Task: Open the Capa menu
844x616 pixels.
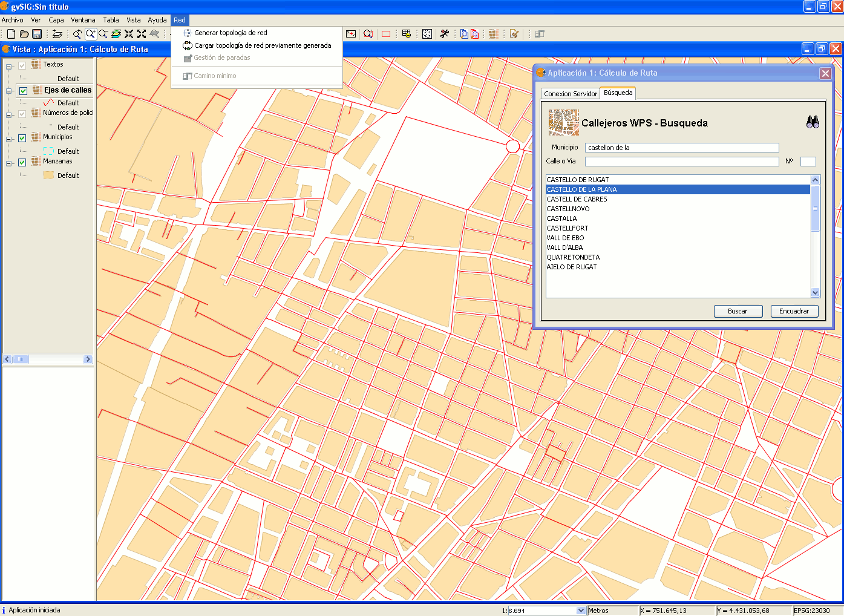Action: [x=56, y=20]
